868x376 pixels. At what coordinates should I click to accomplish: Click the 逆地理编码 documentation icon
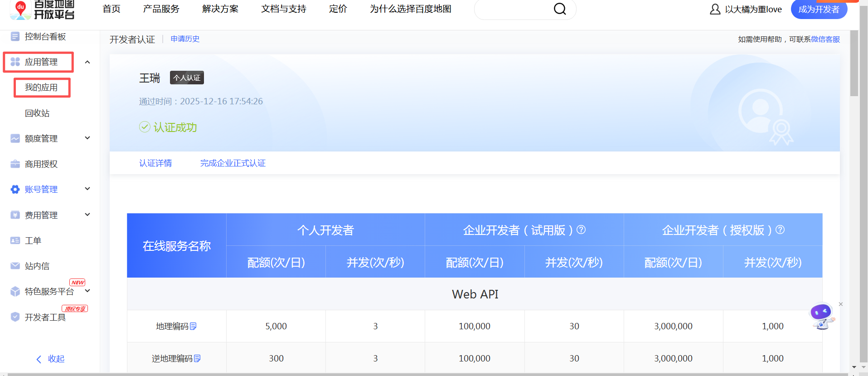tap(197, 358)
